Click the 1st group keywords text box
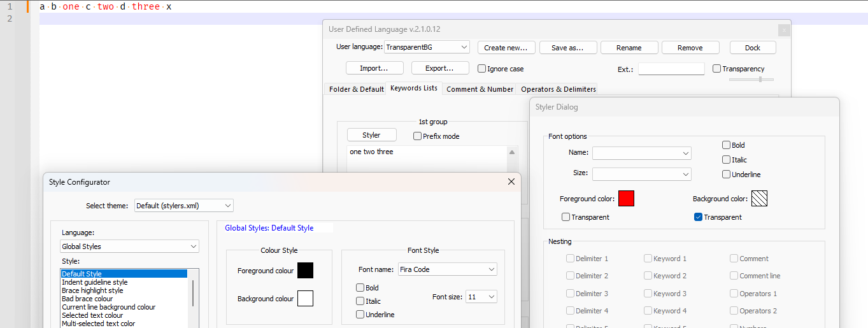Screen dimensions: 868x328 tap(427, 159)
